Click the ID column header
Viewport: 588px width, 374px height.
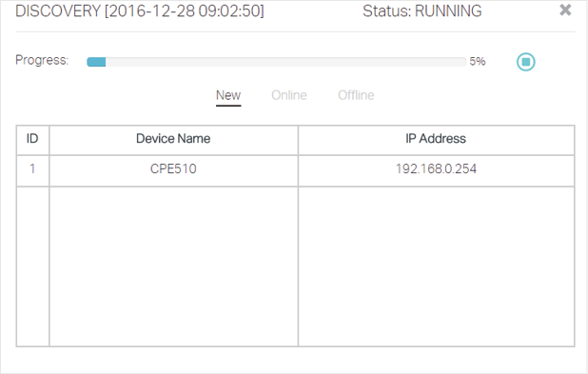click(x=32, y=139)
